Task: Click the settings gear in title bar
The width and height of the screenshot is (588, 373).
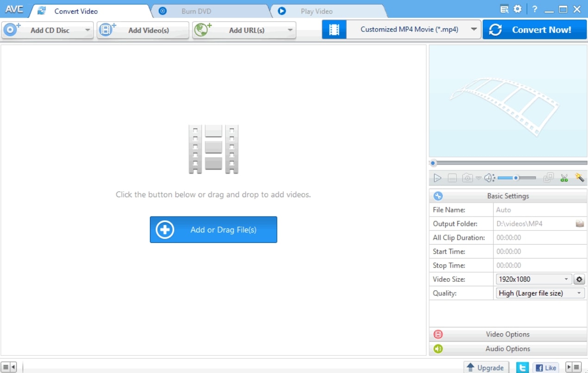Action: click(518, 9)
